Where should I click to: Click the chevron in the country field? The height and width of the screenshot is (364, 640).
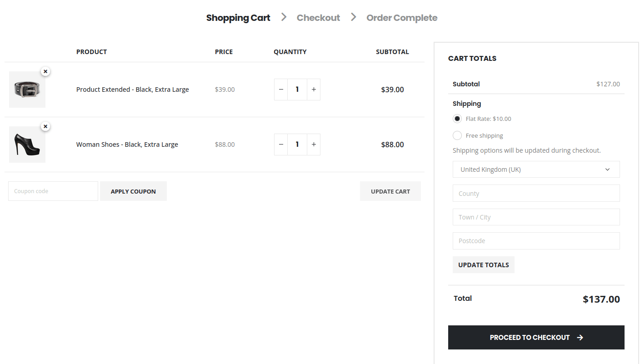click(x=607, y=169)
